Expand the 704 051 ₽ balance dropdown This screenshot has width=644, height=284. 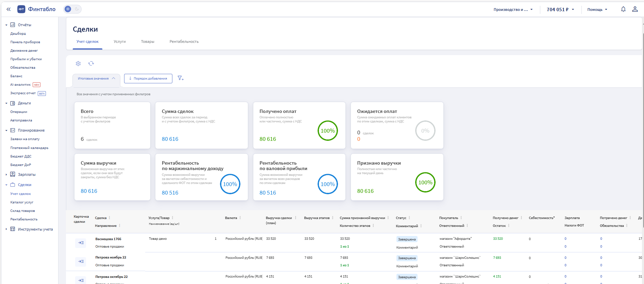point(560,10)
